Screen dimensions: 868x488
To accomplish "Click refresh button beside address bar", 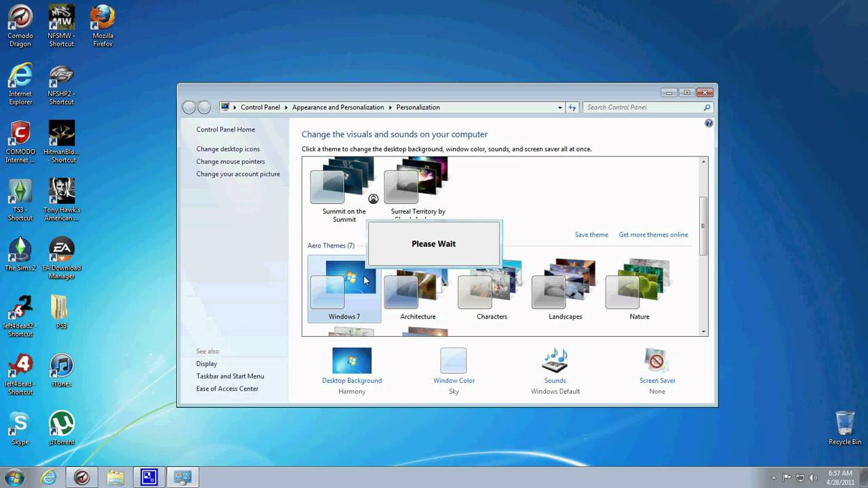I will pos(572,107).
